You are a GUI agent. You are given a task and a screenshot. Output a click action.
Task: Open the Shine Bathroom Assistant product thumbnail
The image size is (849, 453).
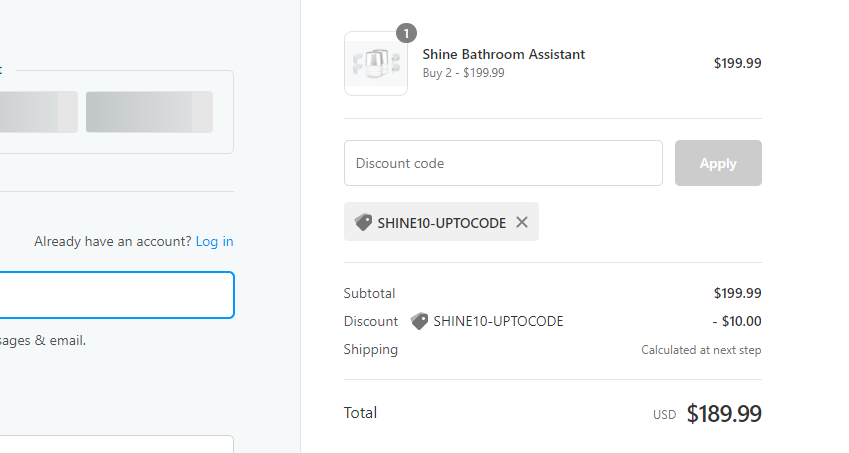(376, 63)
